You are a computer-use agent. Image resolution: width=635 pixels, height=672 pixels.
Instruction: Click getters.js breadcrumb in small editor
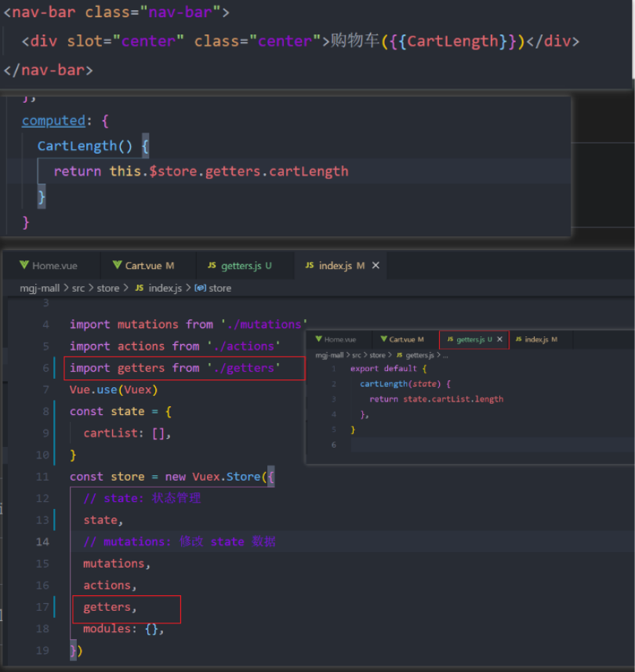tap(415, 355)
